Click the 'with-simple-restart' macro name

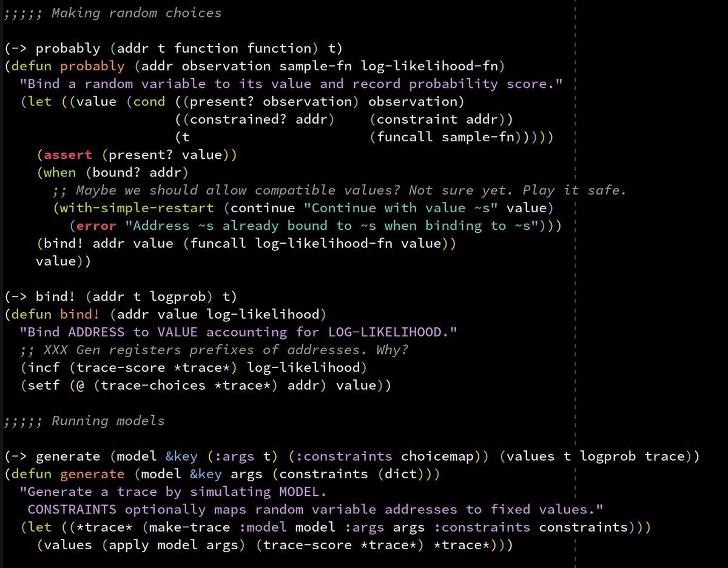pyautogui.click(x=137, y=208)
